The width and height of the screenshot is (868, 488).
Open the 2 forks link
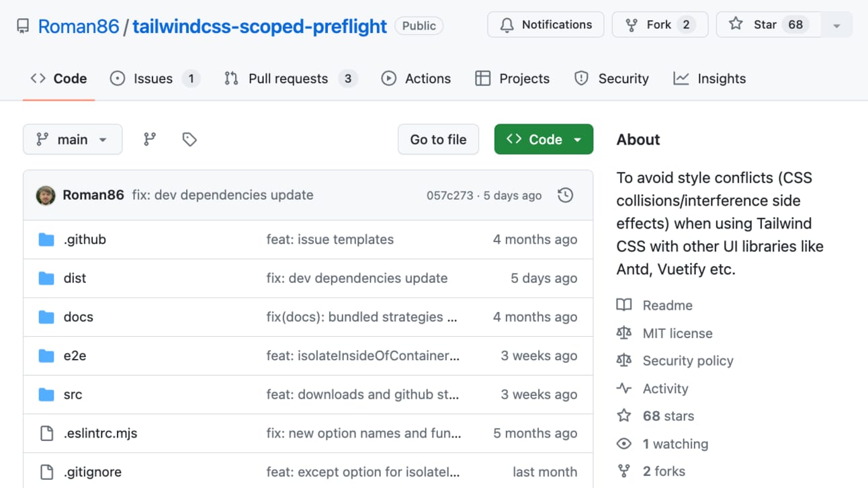tap(664, 471)
